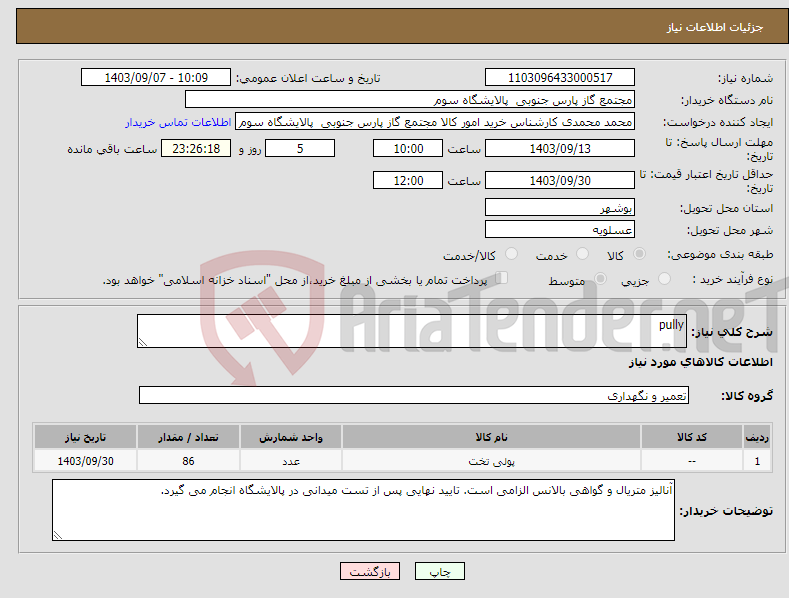Click the ایجاد کننده درخواست label
This screenshot has height=598, width=789.
[x=718, y=122]
